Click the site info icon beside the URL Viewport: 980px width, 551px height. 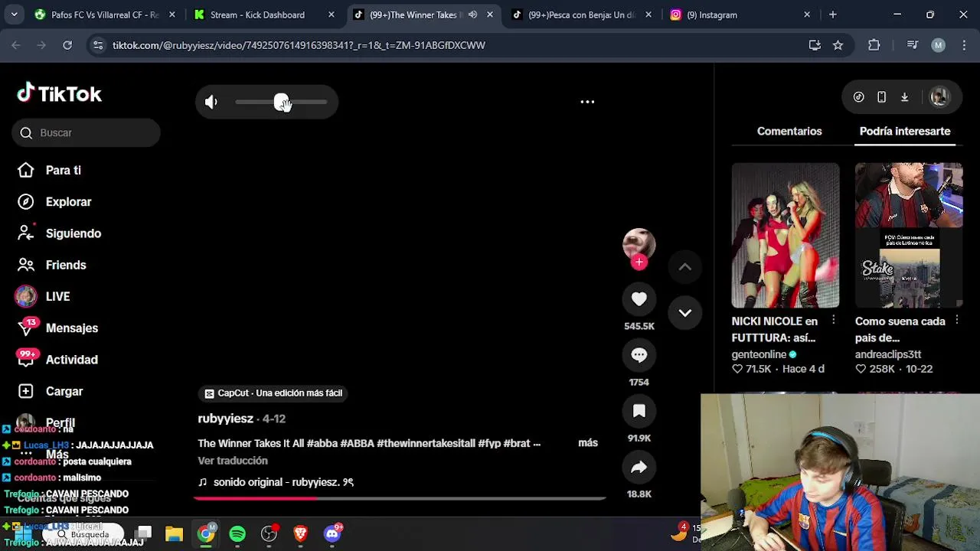(x=98, y=45)
